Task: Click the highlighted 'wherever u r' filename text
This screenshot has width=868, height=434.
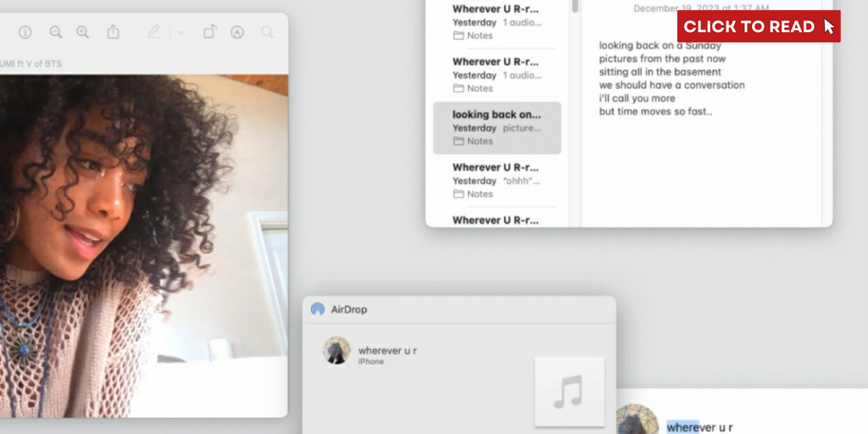Action: coord(699,427)
